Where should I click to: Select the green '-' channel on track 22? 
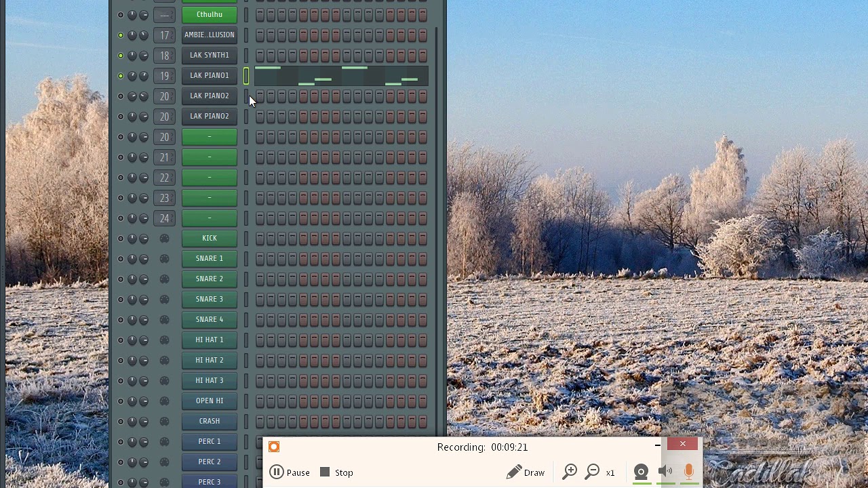tap(210, 177)
